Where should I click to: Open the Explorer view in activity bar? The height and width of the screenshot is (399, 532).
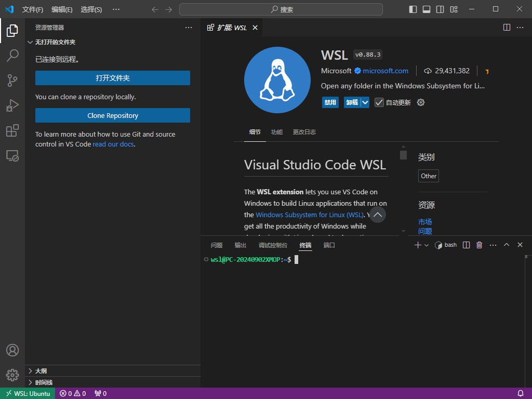12,31
